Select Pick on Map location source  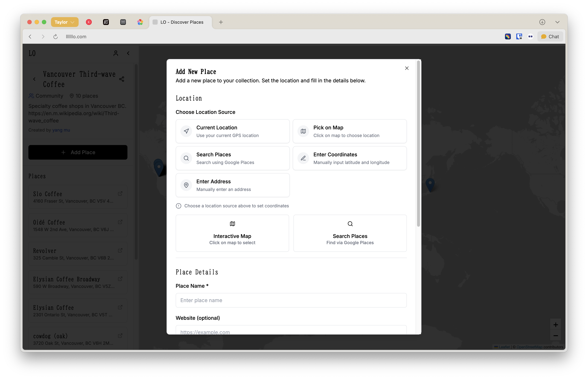pos(349,131)
